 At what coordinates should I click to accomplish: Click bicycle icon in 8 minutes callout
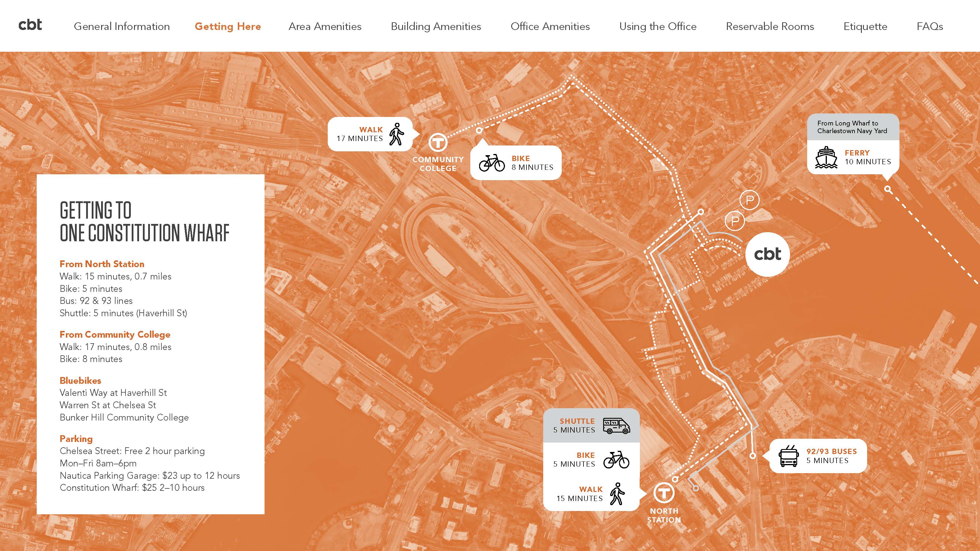pos(491,163)
